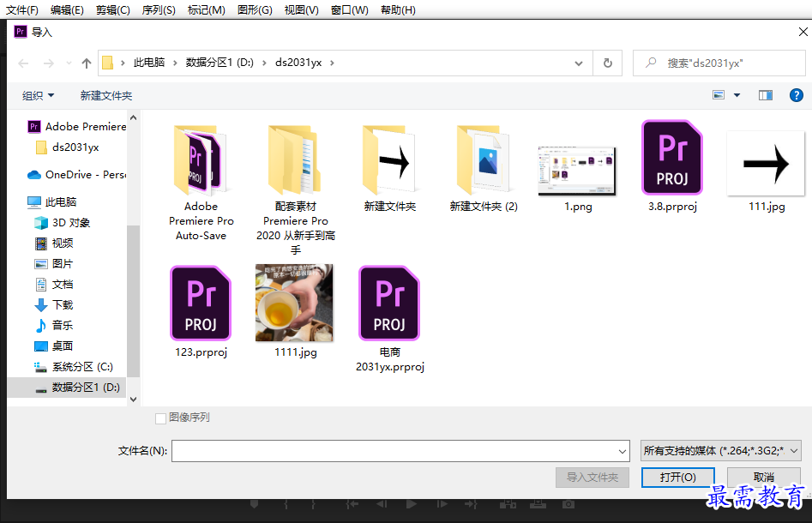Open the 编辑(E) menu

point(68,9)
